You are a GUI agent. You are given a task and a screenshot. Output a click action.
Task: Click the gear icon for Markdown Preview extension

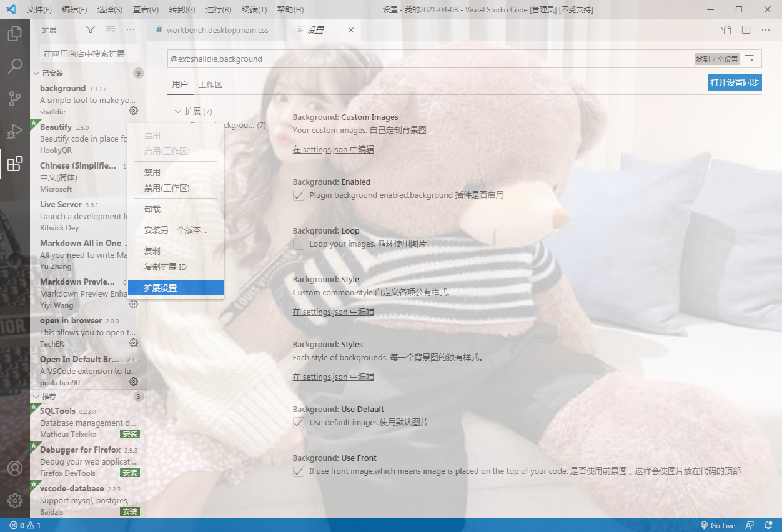coord(134,305)
